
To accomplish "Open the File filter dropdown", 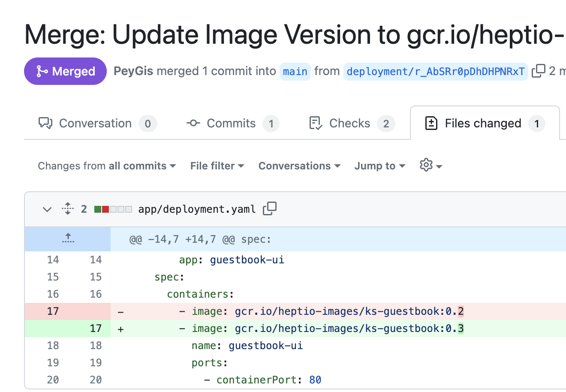I will point(217,166).
